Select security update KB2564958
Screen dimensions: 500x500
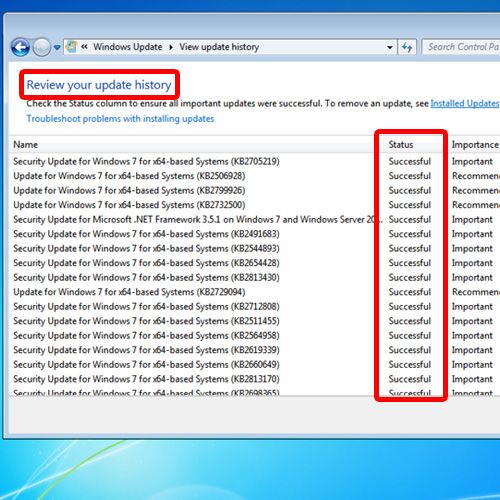click(x=146, y=335)
